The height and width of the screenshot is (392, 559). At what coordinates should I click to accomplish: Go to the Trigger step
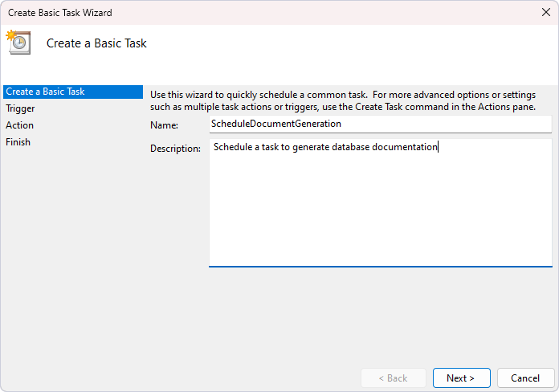[20, 108]
